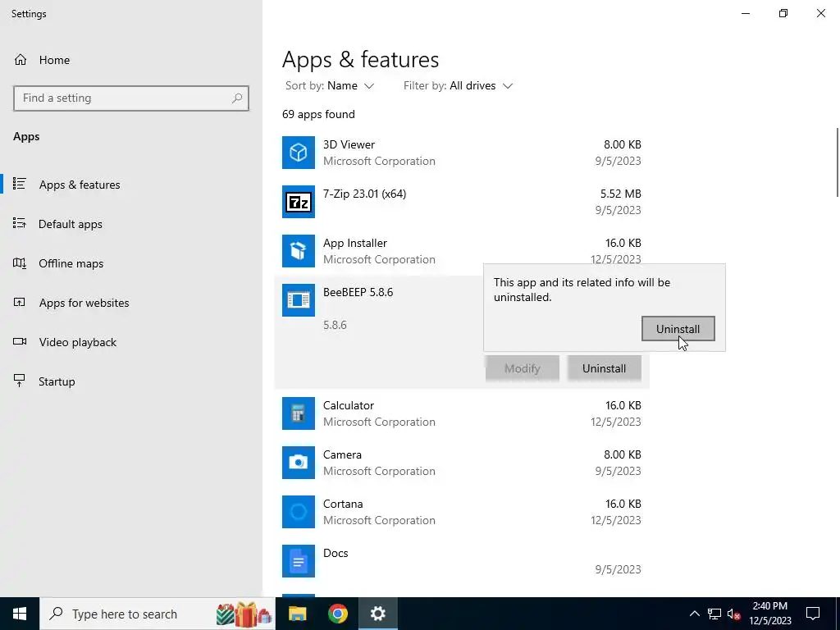Click the network tray icon
Viewport: 840px width, 630px height.
pyautogui.click(x=714, y=614)
